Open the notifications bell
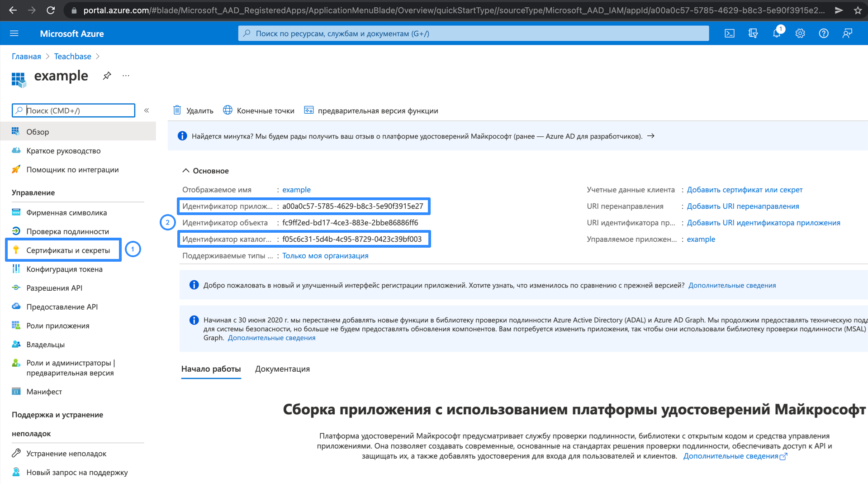This screenshot has height=484, width=868. (x=777, y=34)
